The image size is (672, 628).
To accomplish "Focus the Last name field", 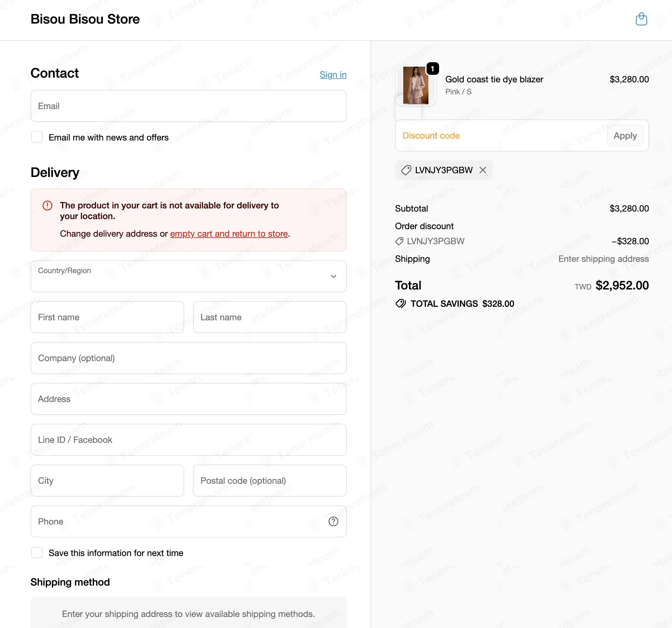I will click(x=270, y=317).
